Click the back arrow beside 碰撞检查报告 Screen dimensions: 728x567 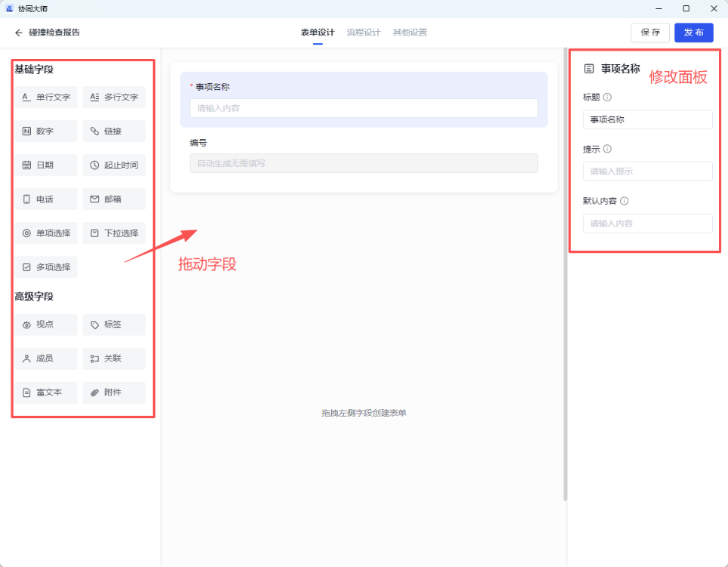click(x=19, y=32)
